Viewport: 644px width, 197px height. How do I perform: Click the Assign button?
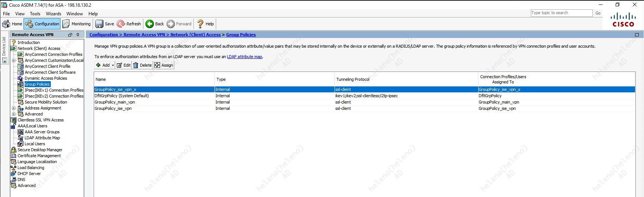[164, 65]
